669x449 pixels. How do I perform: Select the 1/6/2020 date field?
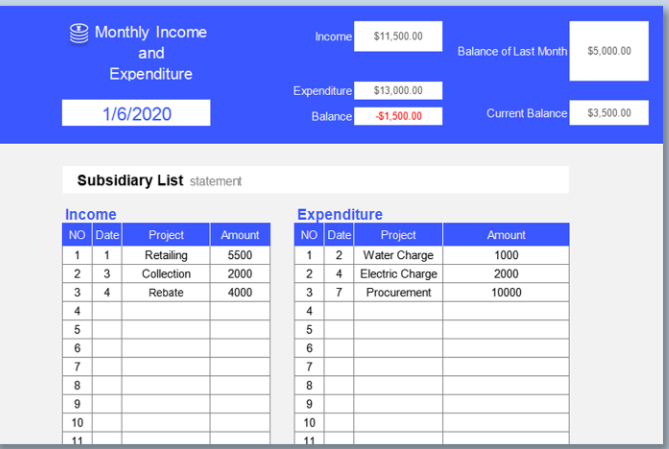tap(136, 114)
